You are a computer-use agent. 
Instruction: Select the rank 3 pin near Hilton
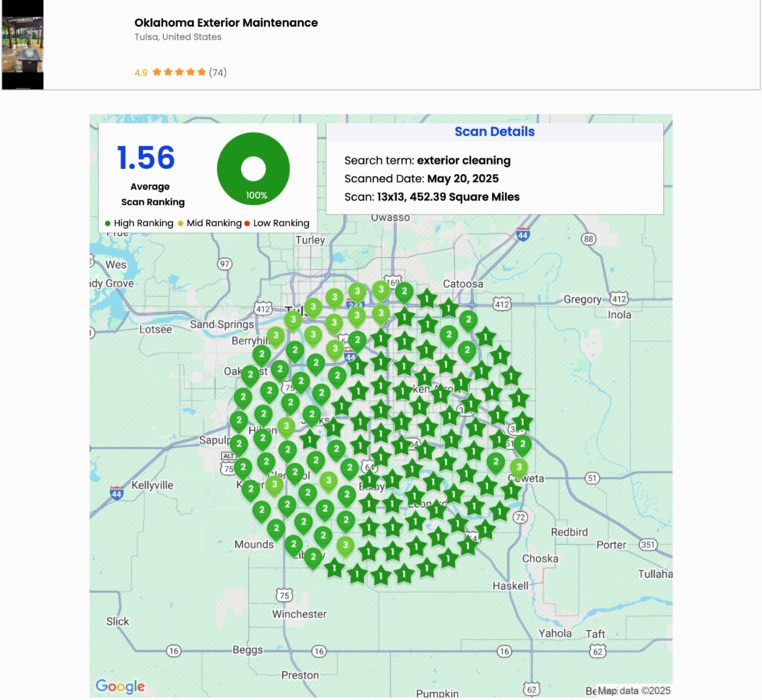286,427
